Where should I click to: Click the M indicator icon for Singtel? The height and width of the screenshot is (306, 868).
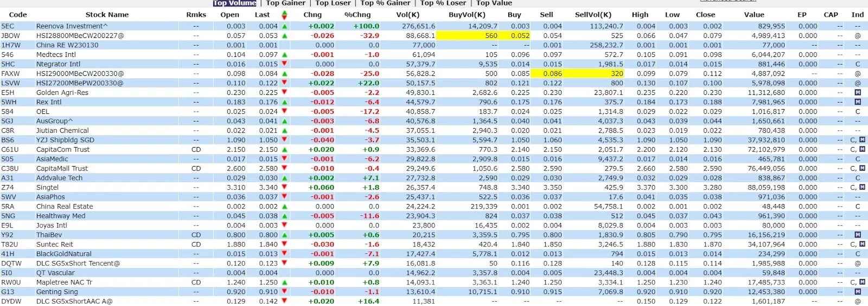point(863,187)
